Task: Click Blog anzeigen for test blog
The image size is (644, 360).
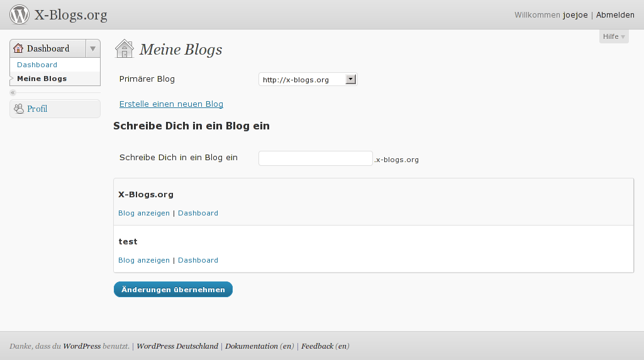Action: point(144,260)
